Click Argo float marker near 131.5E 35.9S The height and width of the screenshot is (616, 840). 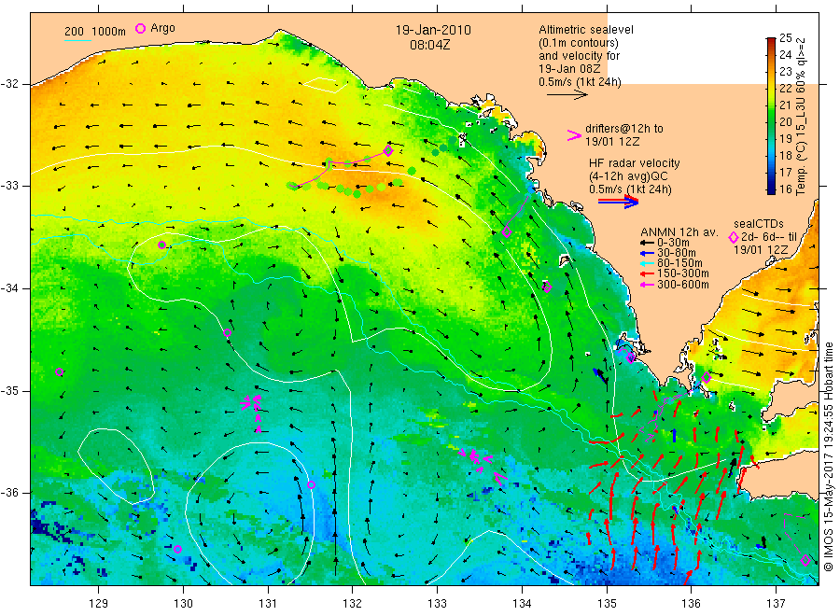(311, 484)
